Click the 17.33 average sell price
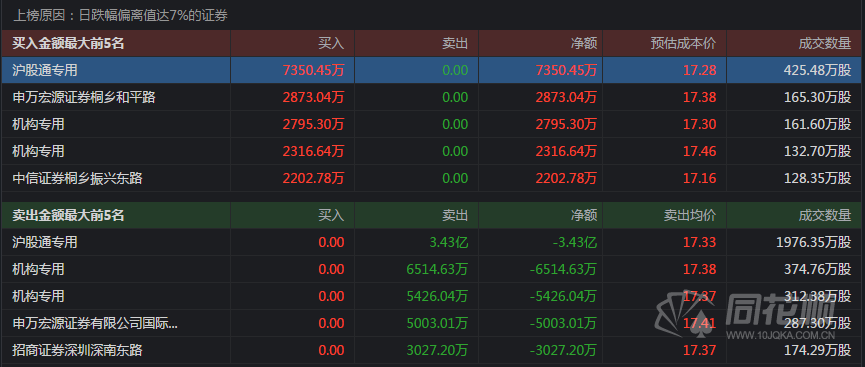865x367 pixels. click(700, 242)
